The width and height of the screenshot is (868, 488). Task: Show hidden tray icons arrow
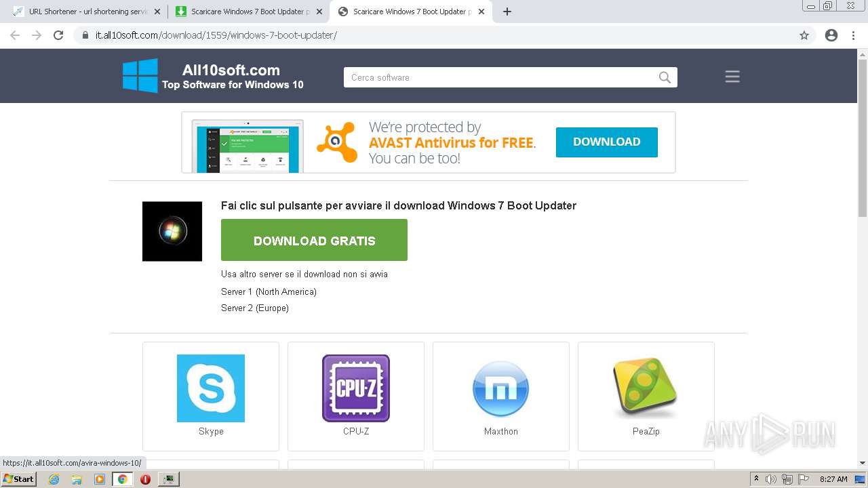pyautogui.click(x=756, y=479)
